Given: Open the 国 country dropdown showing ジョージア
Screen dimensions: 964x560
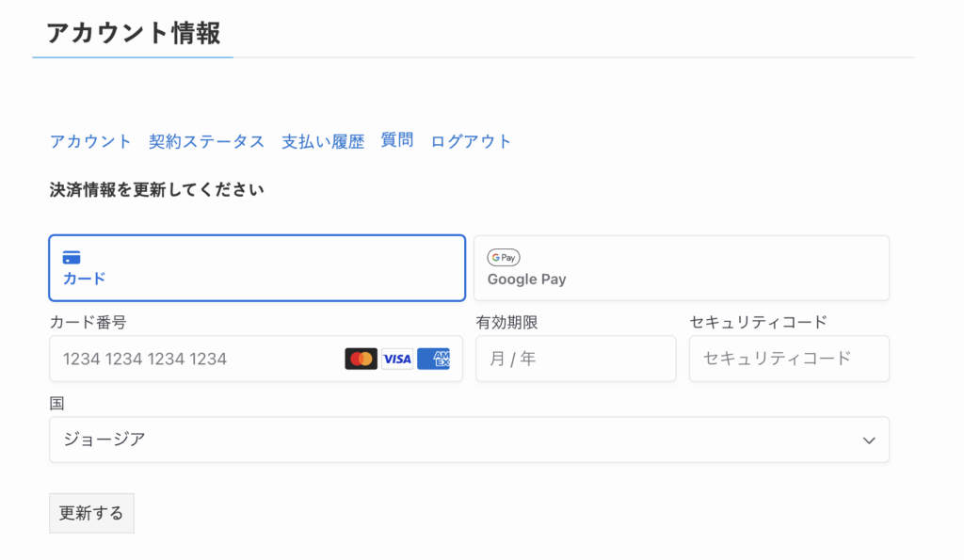Looking at the screenshot, I should pyautogui.click(x=469, y=440).
